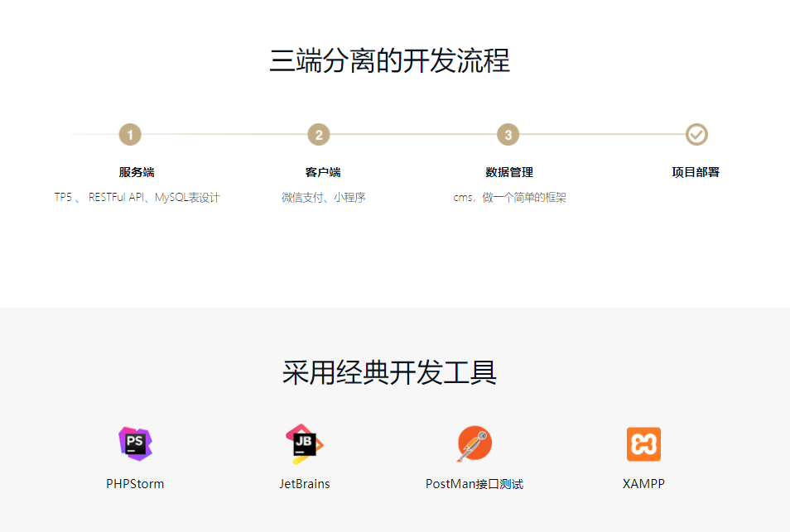Click the 服务端 step title
Screen dimensions: 790x532
[137, 172]
